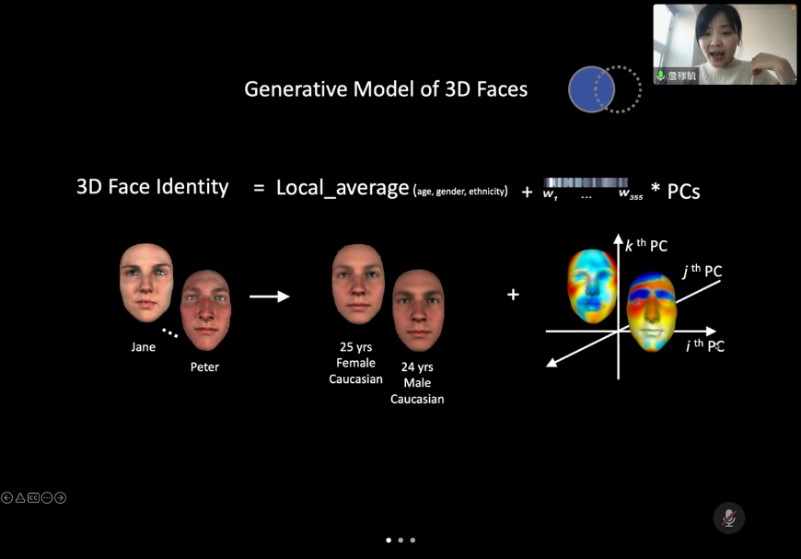Unmute the microphone button
The height and width of the screenshot is (559, 801).
click(729, 517)
